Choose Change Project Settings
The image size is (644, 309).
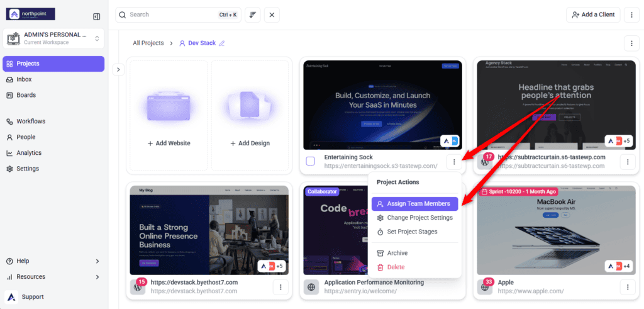click(x=415, y=218)
